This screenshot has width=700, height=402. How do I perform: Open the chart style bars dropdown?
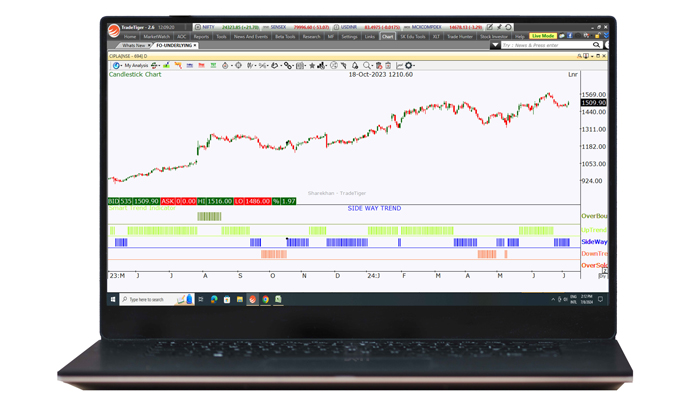[x=251, y=66]
